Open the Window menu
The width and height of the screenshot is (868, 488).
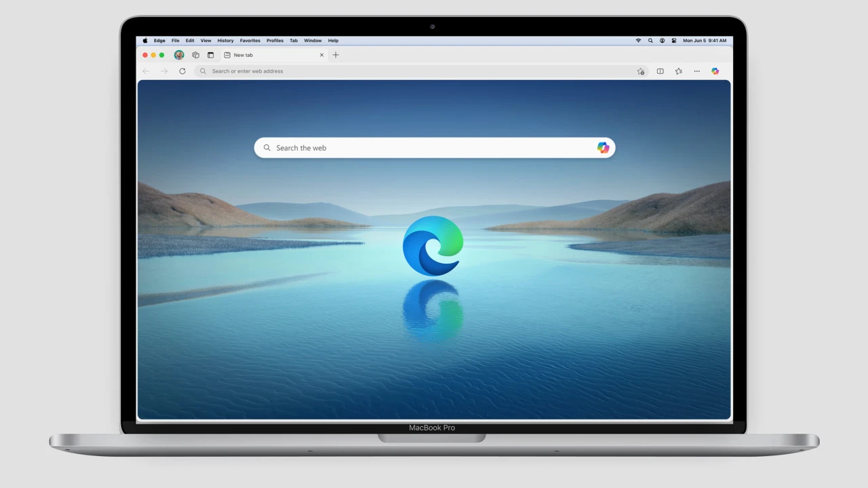(313, 41)
